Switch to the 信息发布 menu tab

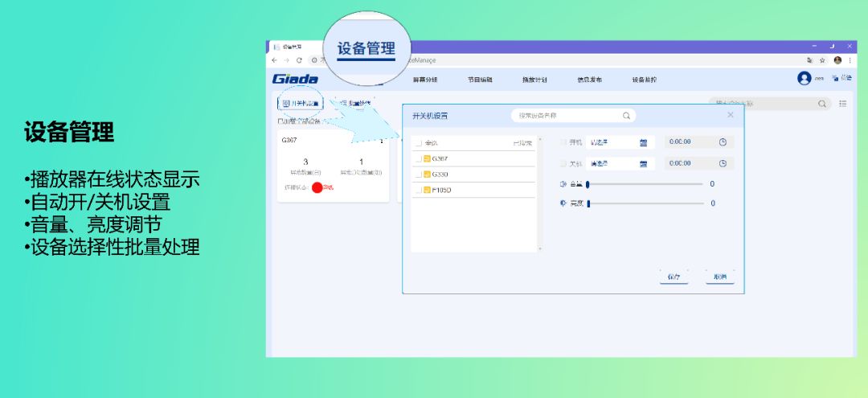[x=589, y=80]
